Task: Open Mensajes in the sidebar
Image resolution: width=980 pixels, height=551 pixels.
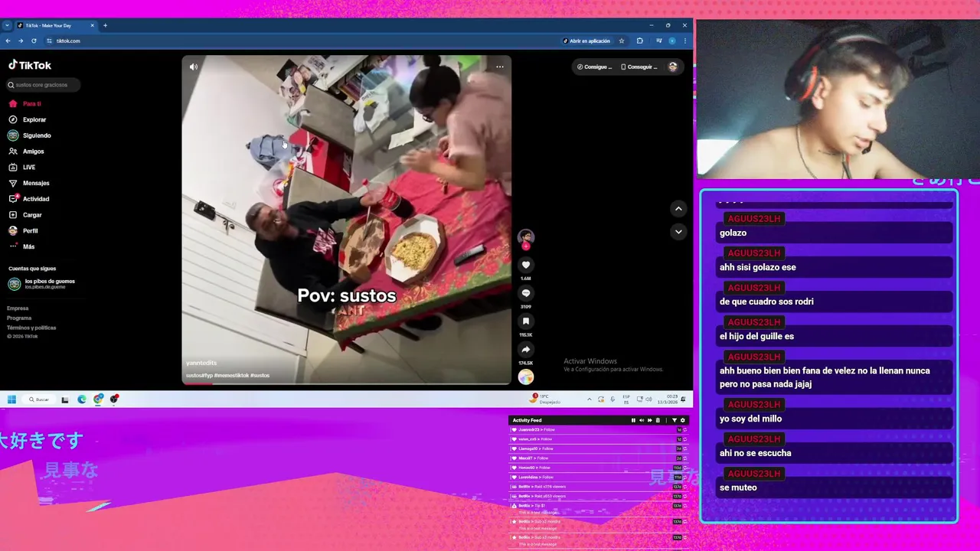Action: point(29,183)
